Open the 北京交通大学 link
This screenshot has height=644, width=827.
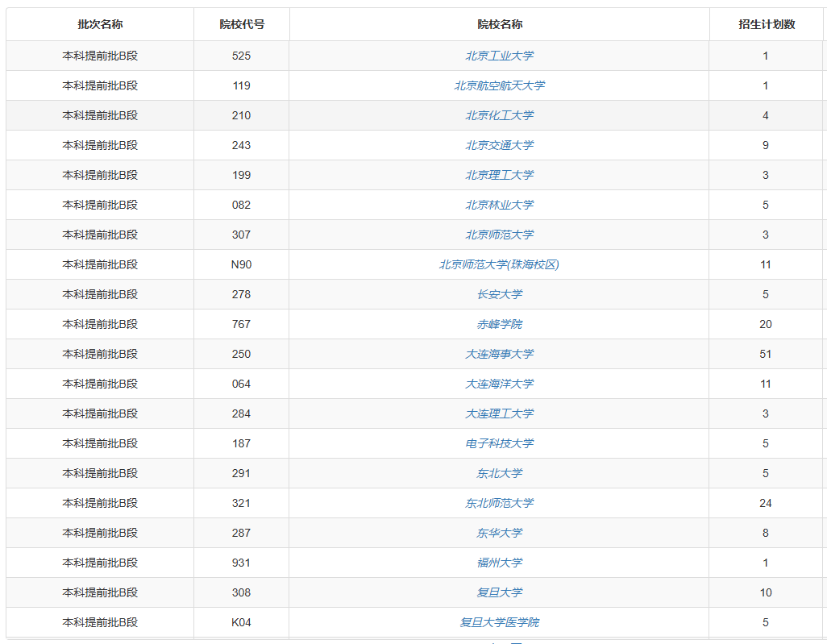point(500,145)
